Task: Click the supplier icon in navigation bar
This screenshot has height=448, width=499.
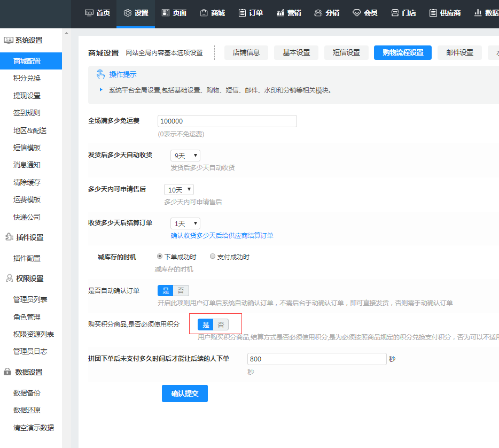Action: pos(433,13)
